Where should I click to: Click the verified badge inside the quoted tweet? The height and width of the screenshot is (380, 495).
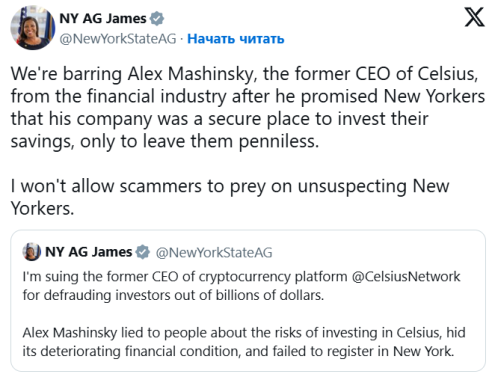143,252
